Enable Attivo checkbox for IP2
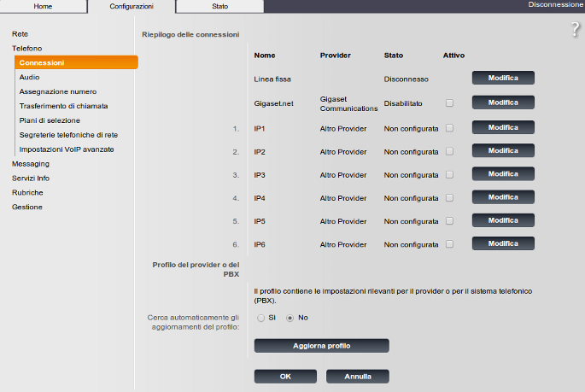This screenshot has height=392, width=585. tap(449, 151)
